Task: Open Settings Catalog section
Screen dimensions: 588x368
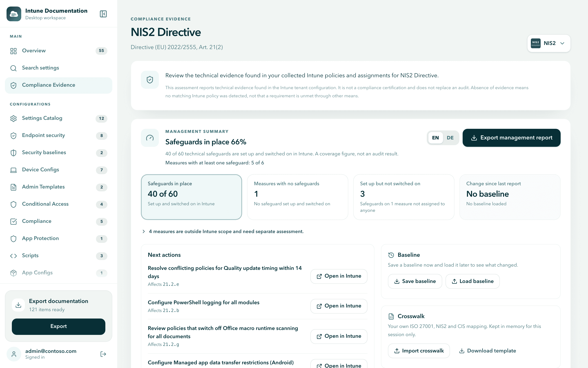Action: coord(59,118)
